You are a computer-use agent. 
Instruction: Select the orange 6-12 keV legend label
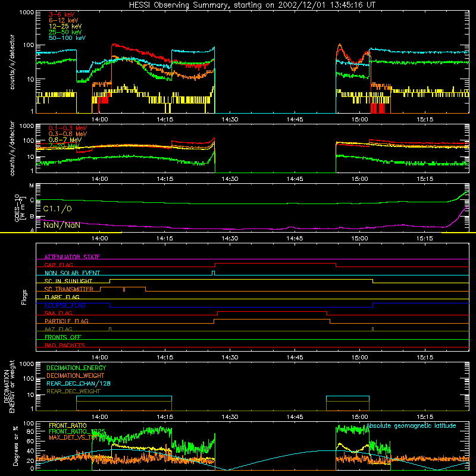64,20
